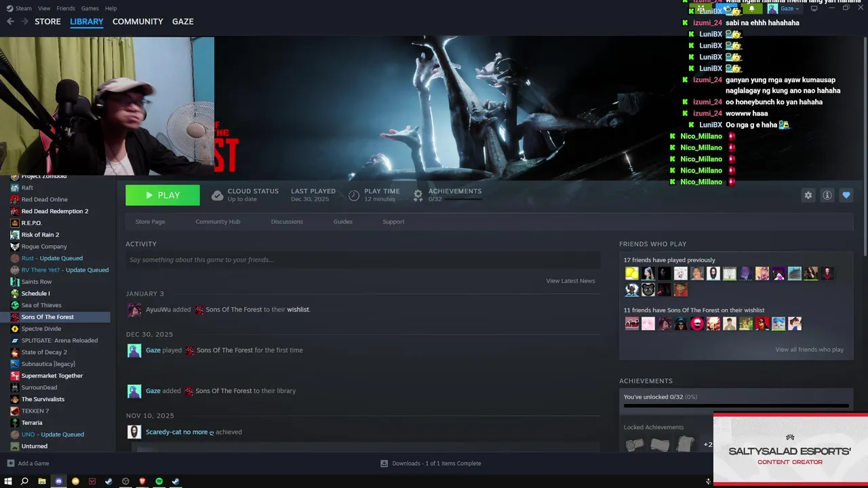Open the Help menu
This screenshot has width=868, height=488.
tap(111, 9)
